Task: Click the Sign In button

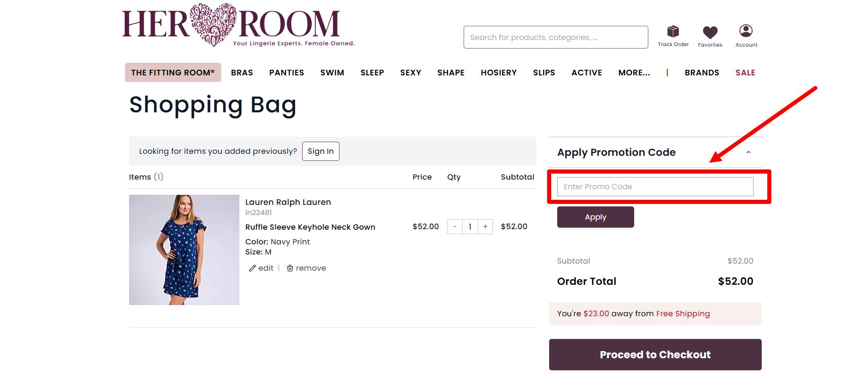Action: tap(320, 151)
